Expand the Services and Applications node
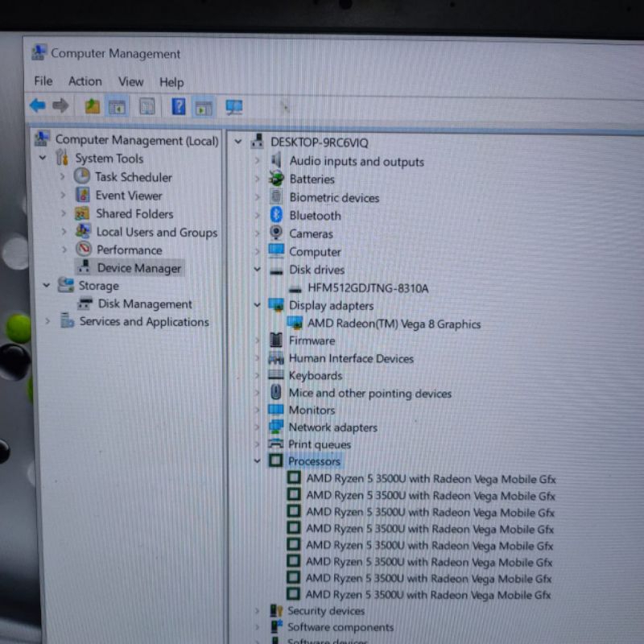This screenshot has height=644, width=644. [x=47, y=322]
